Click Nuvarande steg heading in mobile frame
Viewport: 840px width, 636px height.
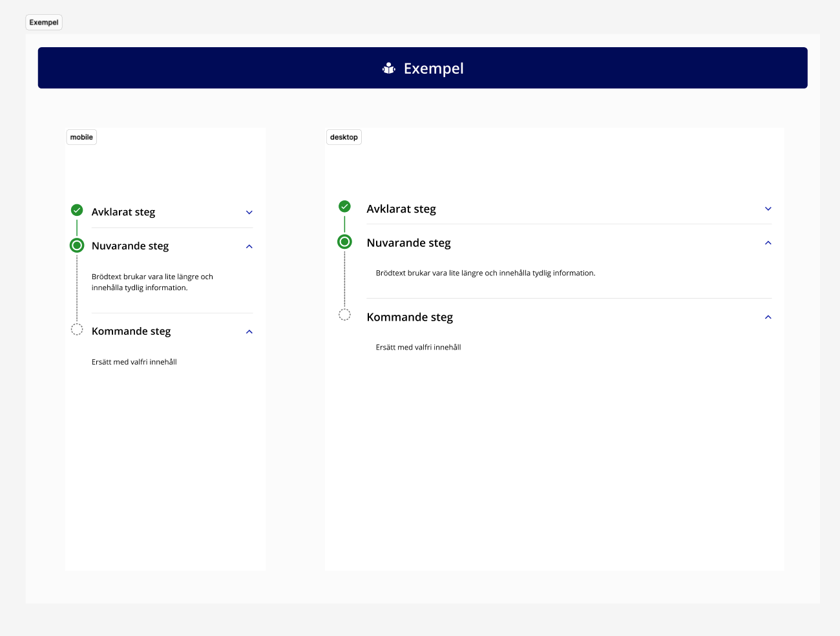(130, 246)
